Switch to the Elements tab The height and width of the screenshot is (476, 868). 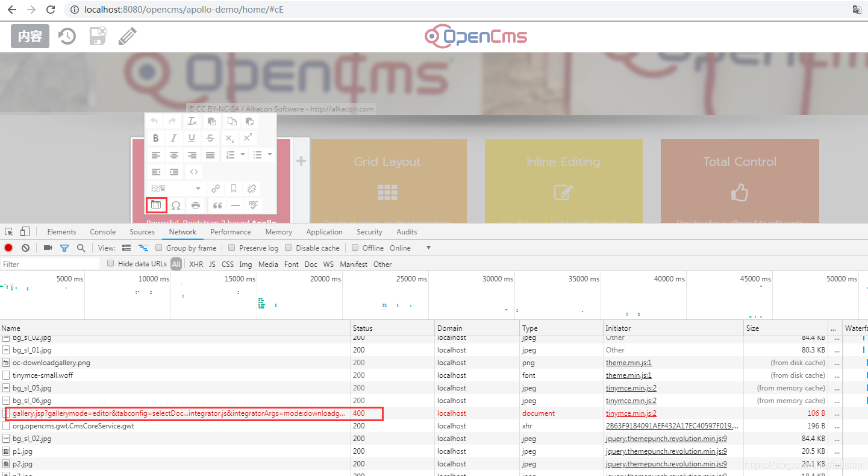click(61, 231)
